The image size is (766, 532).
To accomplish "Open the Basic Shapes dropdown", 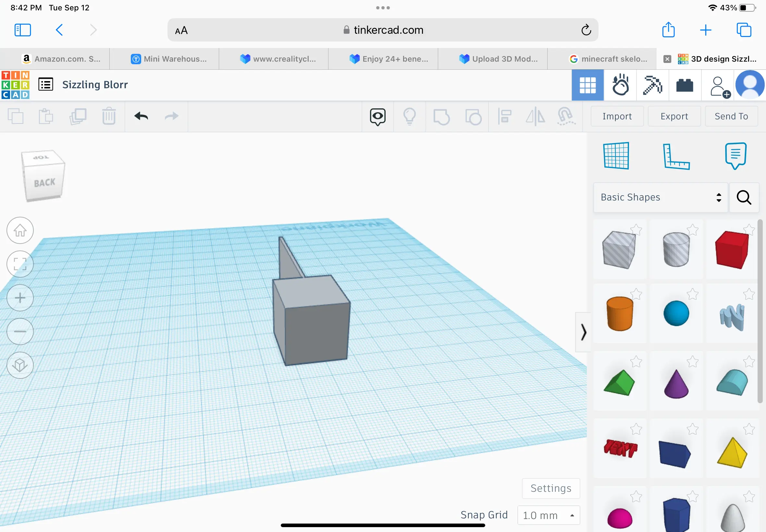I will [660, 197].
